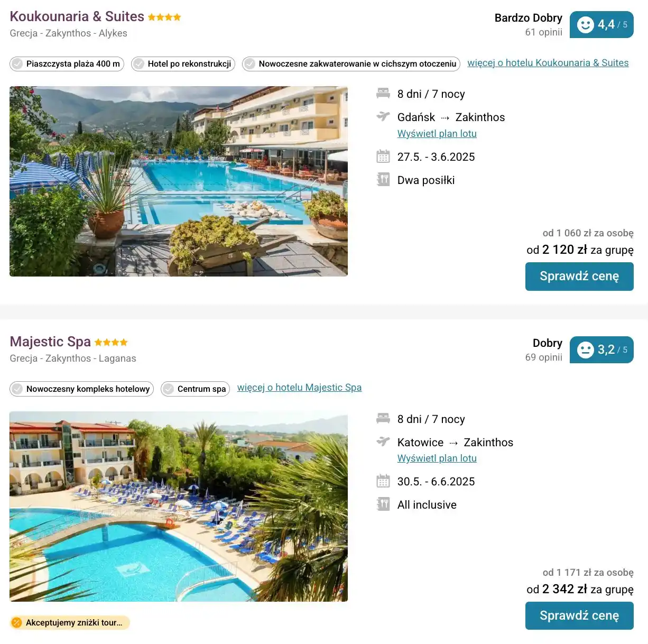Select the Hotel po rekonstrukcji tag
The image size is (648, 644).
tap(182, 63)
